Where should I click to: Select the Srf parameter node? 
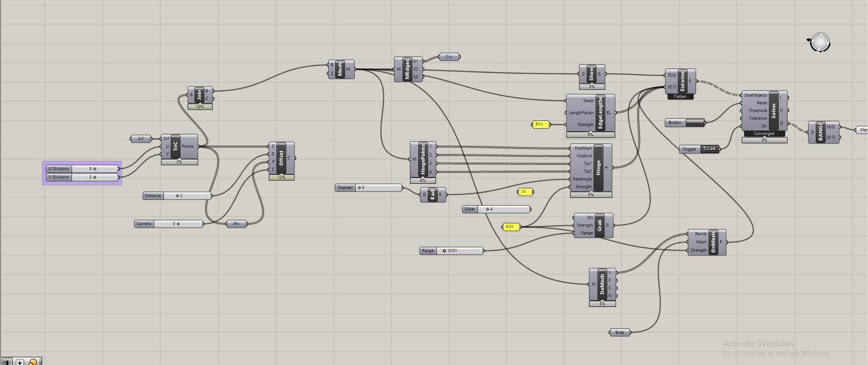[x=141, y=139]
